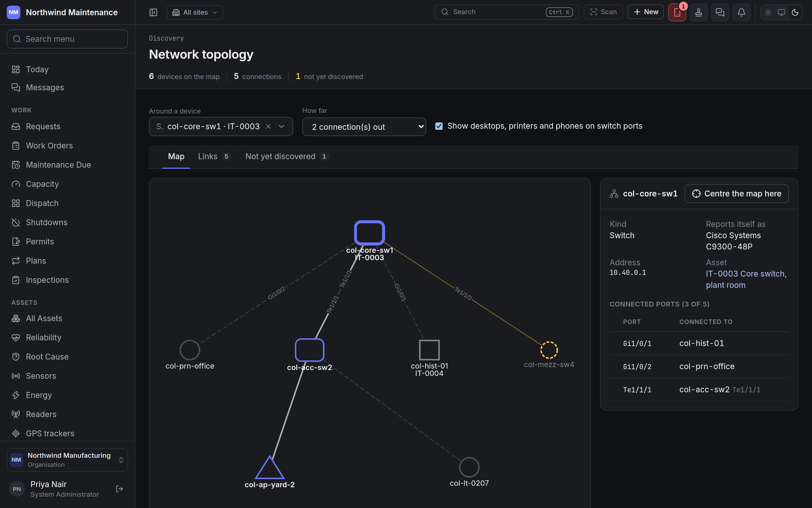The width and height of the screenshot is (812, 508).
Task: Open the How far connections dropdown
Action: click(x=364, y=127)
